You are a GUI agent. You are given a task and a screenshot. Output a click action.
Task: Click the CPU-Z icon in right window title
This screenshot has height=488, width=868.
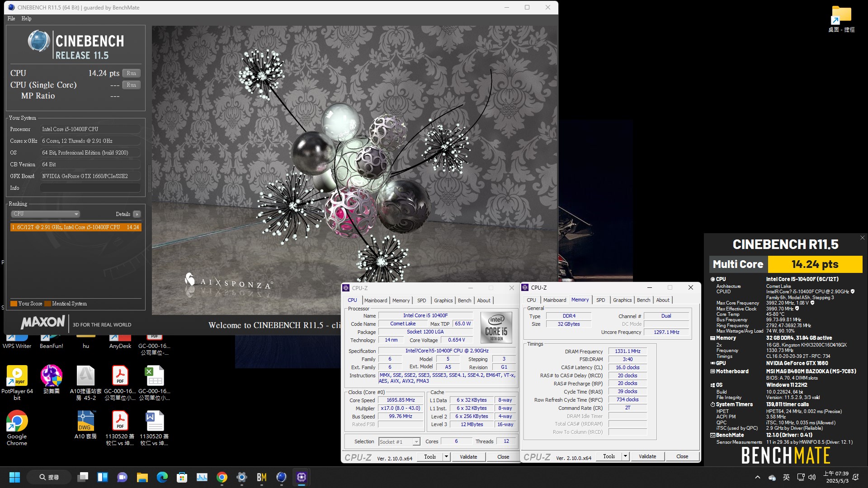click(525, 287)
